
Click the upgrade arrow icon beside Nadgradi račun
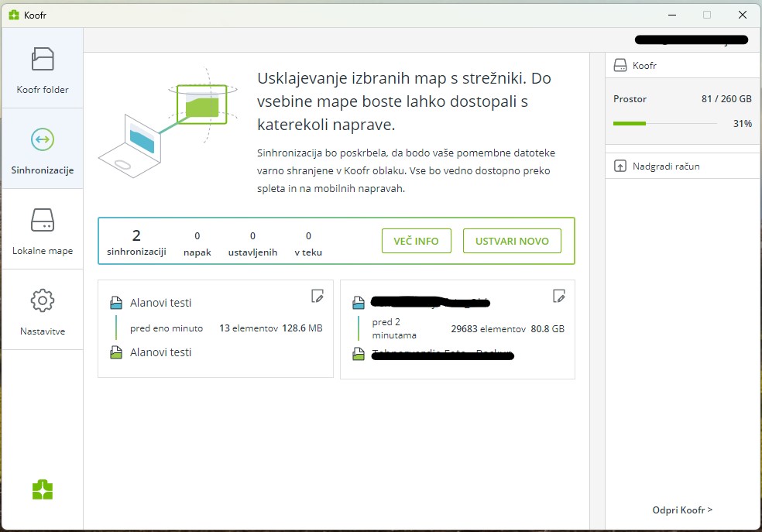[620, 166]
